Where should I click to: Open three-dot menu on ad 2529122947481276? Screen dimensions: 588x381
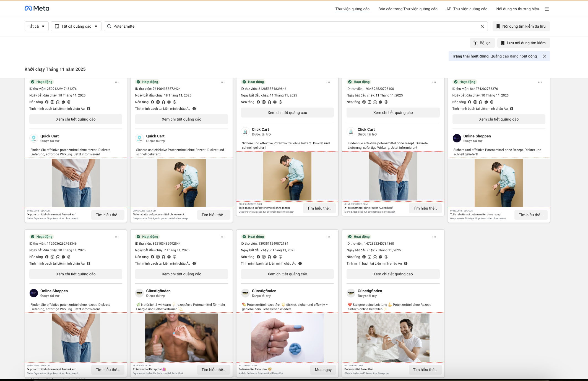click(x=117, y=82)
